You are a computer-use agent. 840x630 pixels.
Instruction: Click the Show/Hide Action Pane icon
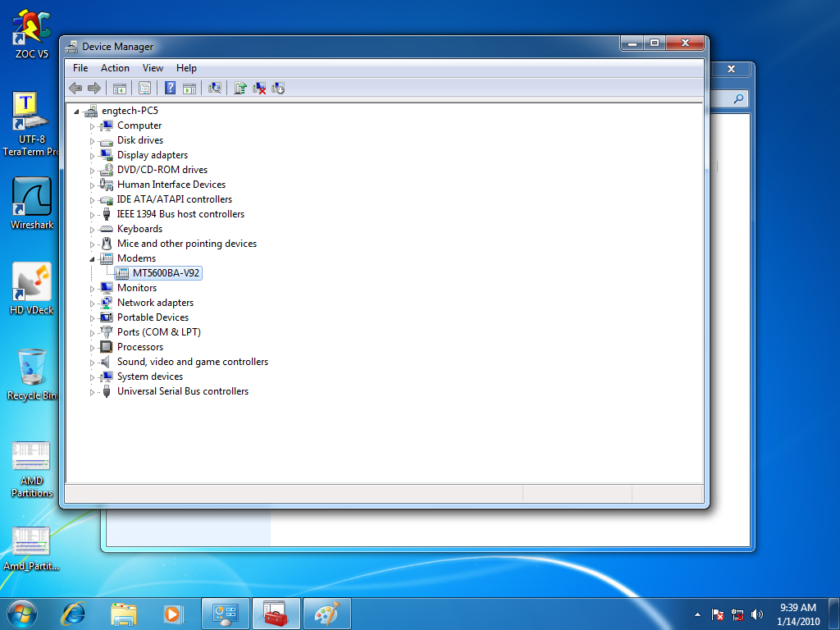[x=189, y=88]
